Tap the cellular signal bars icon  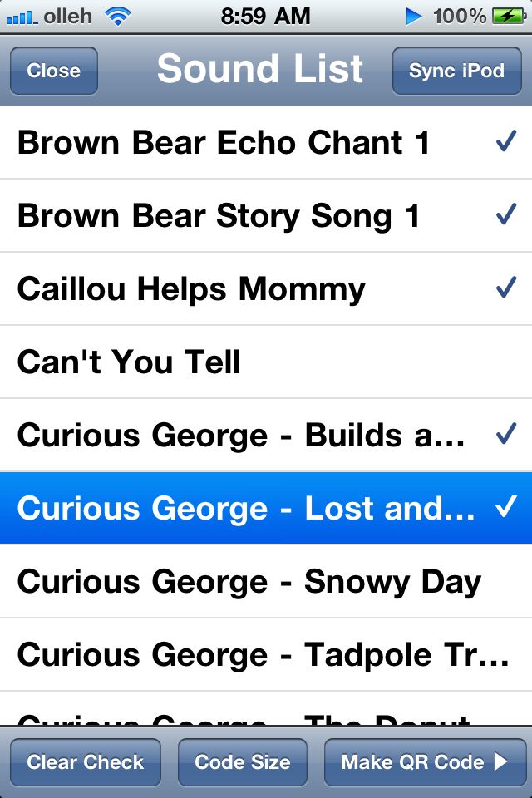tap(22, 18)
